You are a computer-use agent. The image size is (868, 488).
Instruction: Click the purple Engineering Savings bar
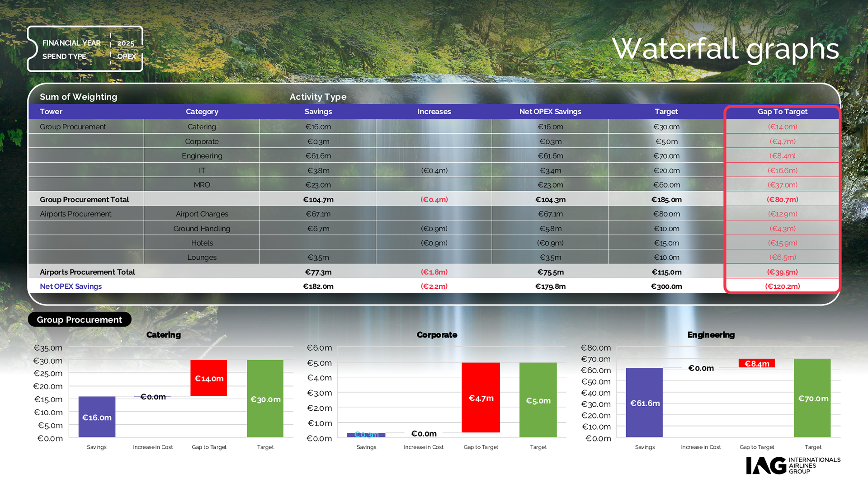click(x=644, y=403)
